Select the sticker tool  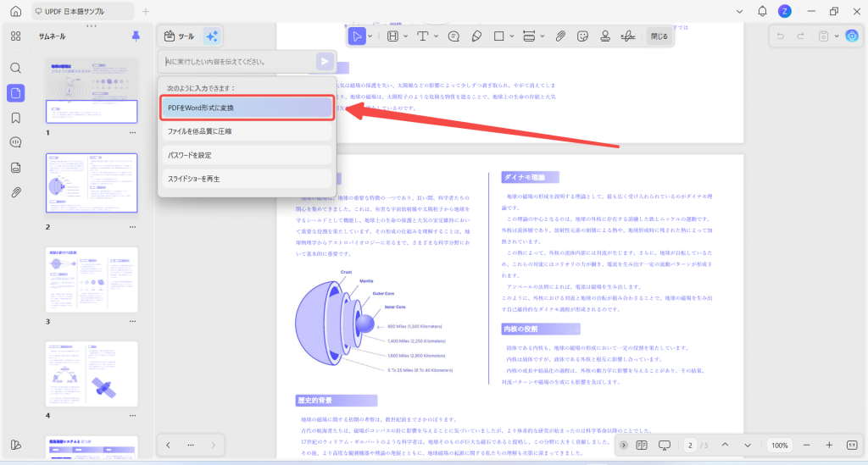[582, 36]
